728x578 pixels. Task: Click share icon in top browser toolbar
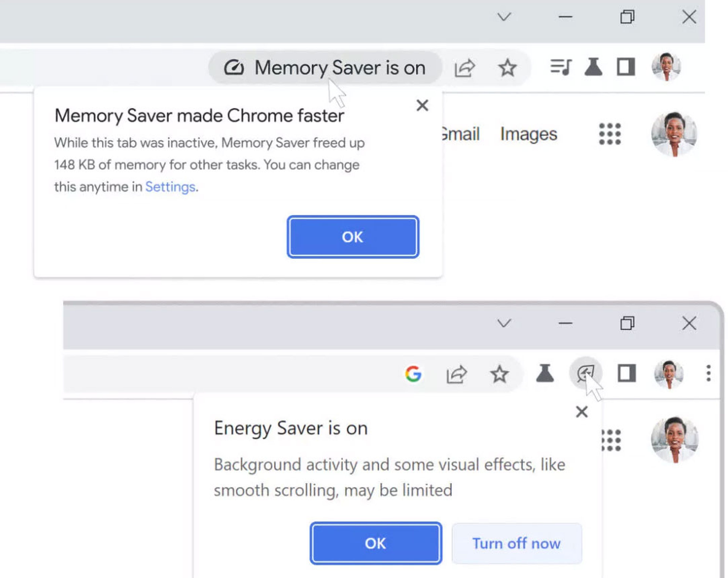point(465,68)
